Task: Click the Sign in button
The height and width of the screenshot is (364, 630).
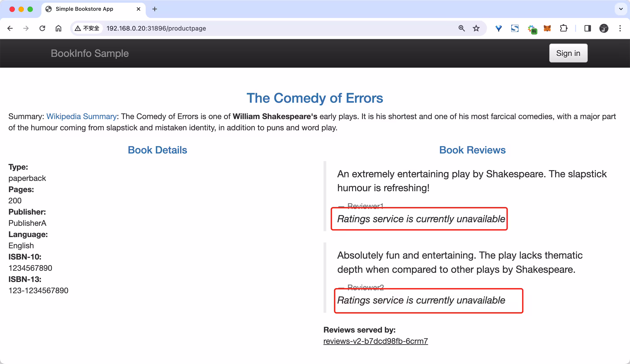Action: (568, 53)
